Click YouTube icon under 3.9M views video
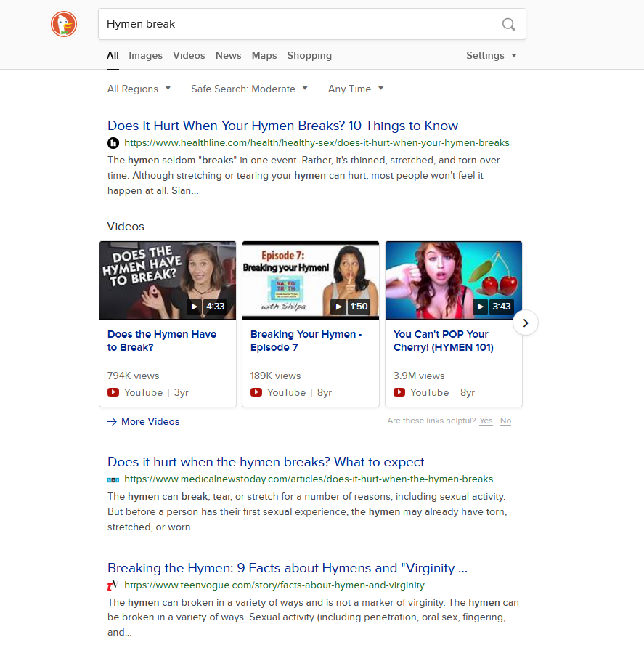Image resolution: width=644 pixels, height=645 pixels. [x=399, y=392]
